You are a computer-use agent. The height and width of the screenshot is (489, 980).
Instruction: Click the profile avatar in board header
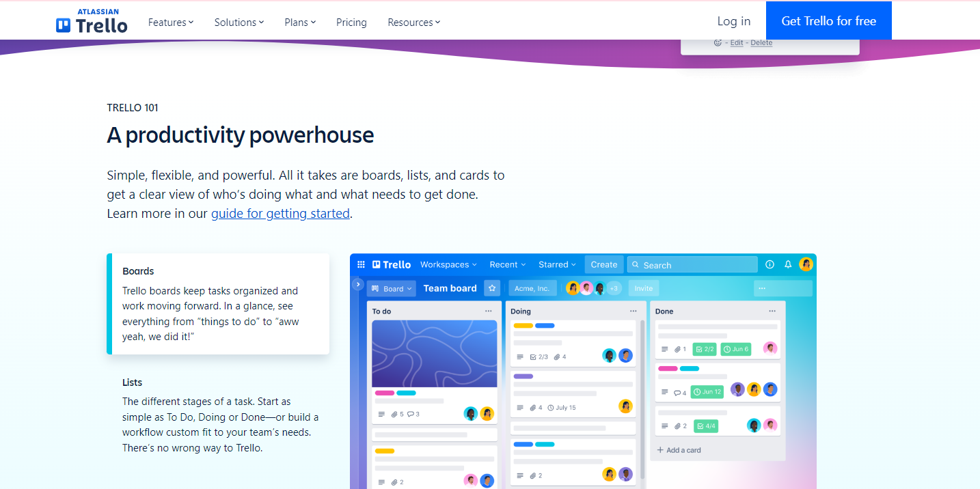806,264
